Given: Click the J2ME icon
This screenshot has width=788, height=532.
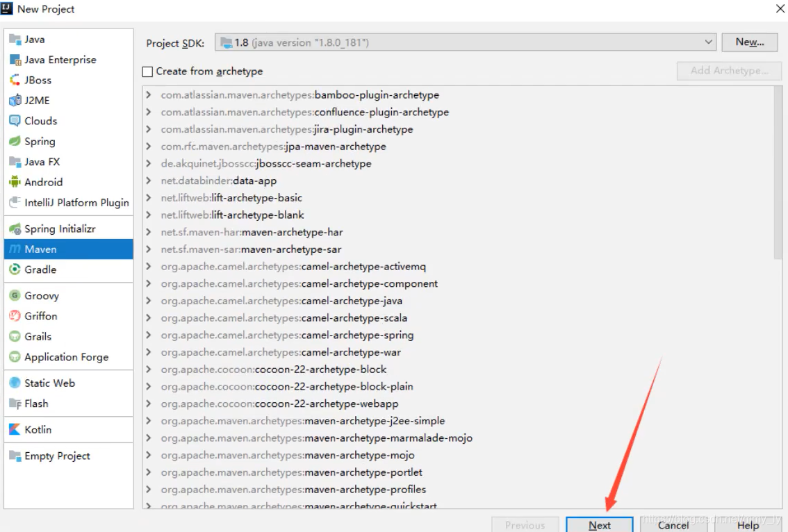Looking at the screenshot, I should [x=15, y=101].
